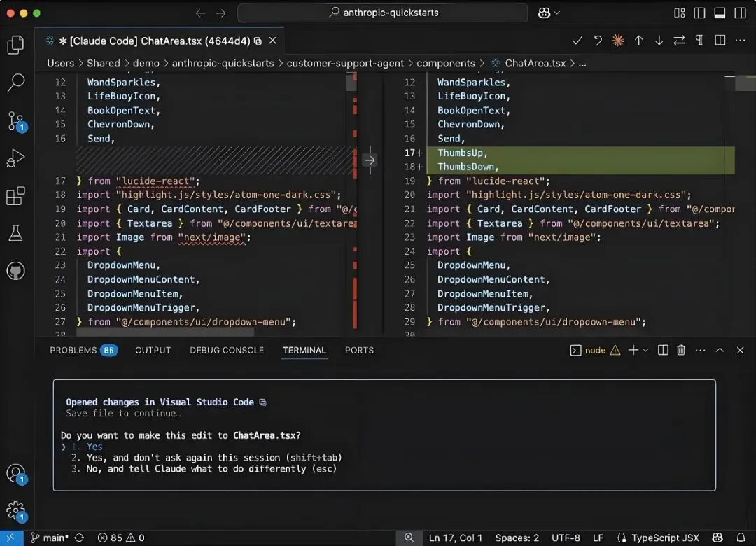Image resolution: width=756 pixels, height=546 pixels.
Task: Toggle bottom panel visibility in title bar
Action: [720, 13]
